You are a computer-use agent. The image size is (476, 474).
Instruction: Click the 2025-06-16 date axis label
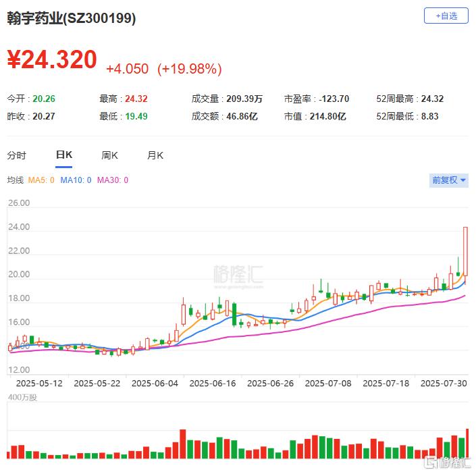[x=213, y=384]
